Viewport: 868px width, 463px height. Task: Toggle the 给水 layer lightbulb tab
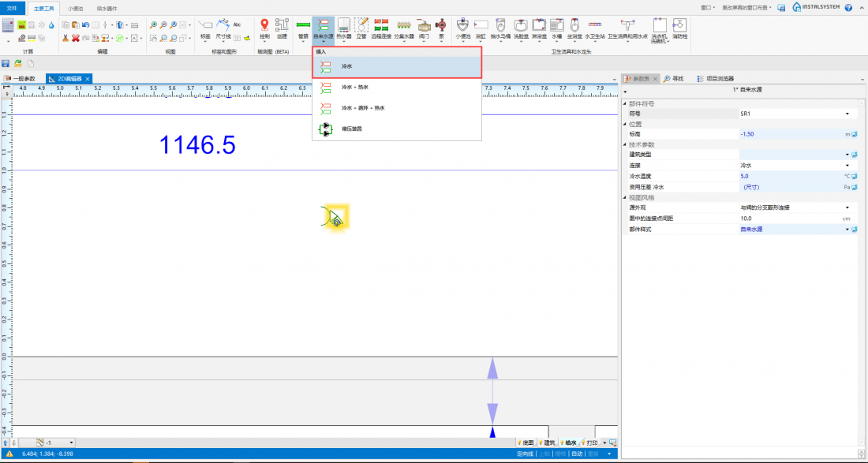pyautogui.click(x=567, y=442)
